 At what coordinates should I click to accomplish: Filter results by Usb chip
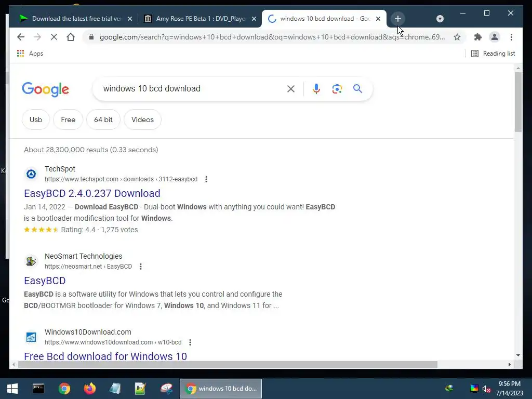[x=36, y=119]
